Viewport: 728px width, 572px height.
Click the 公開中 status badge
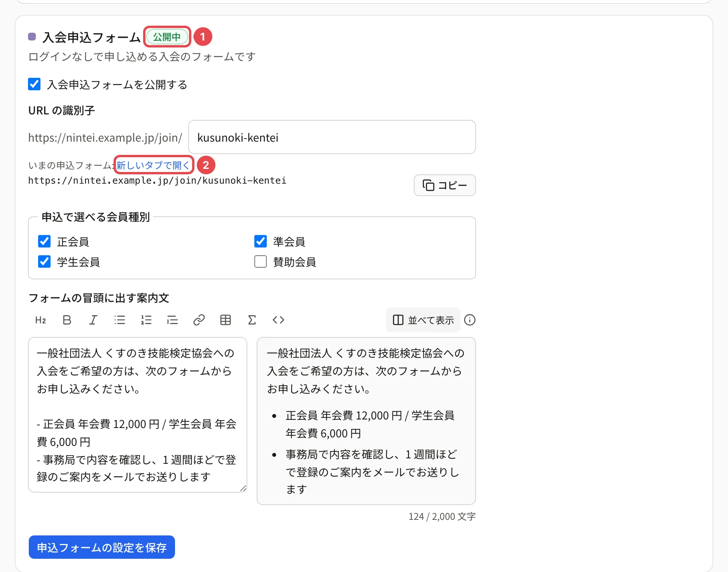pyautogui.click(x=167, y=37)
